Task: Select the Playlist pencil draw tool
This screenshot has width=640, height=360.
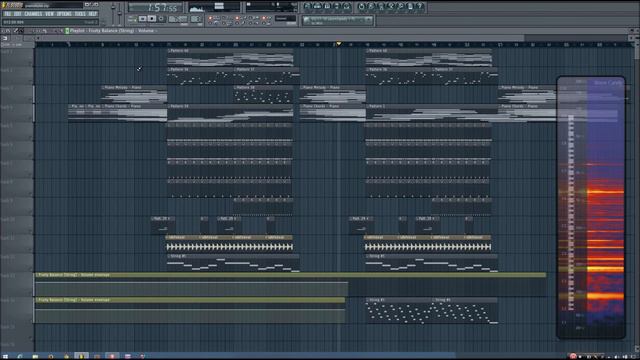Action: [x=16, y=31]
